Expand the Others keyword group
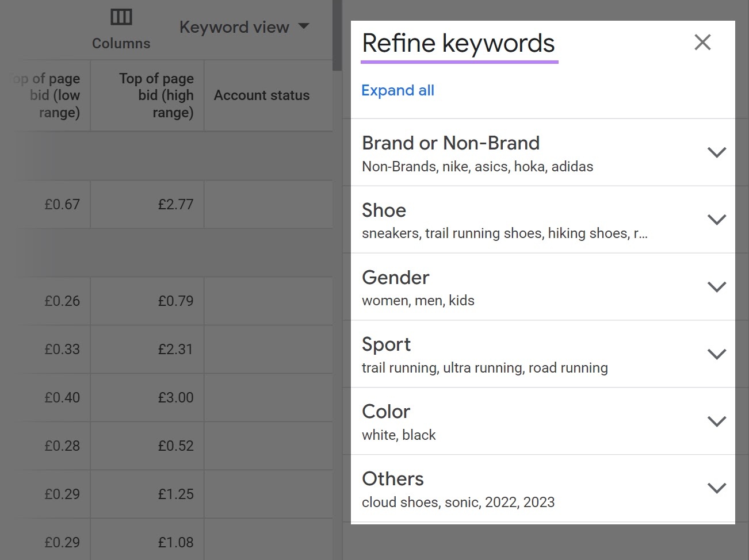This screenshot has height=560, width=749. [716, 488]
